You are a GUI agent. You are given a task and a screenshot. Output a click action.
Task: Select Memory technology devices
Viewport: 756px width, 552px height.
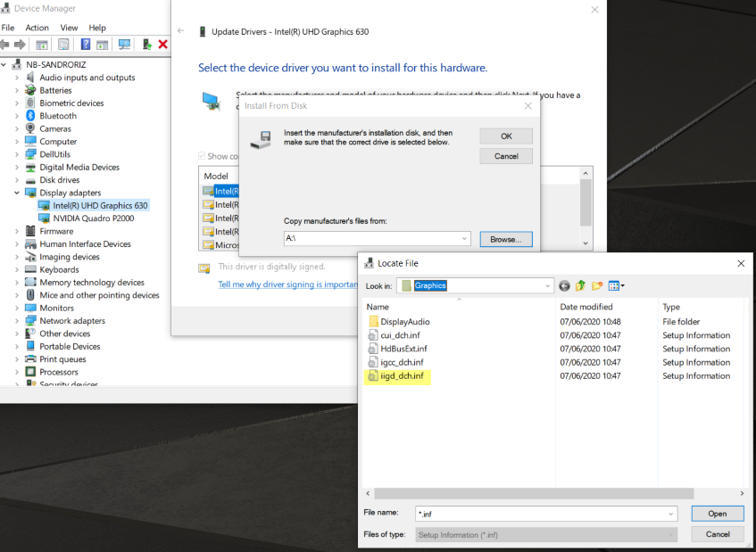point(92,283)
